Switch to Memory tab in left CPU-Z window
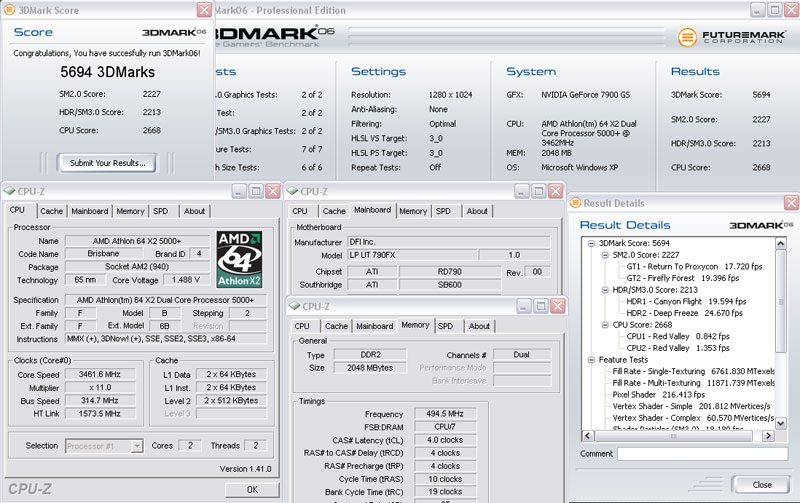This screenshot has height=503, width=800. point(130,211)
